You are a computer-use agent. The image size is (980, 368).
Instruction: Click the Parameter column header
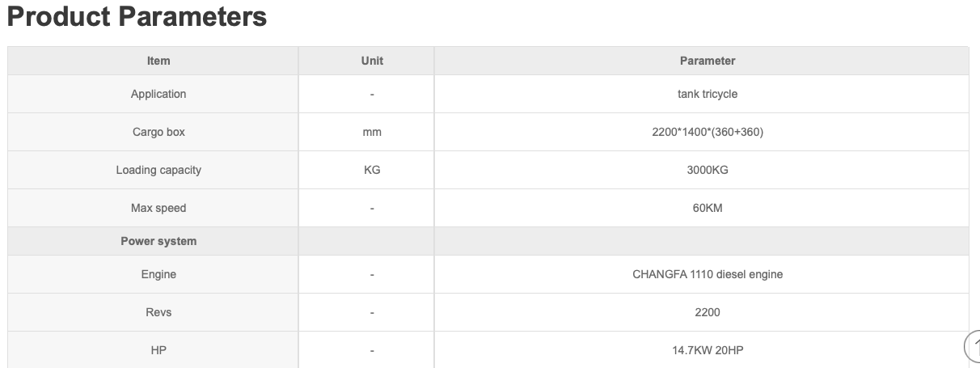[708, 61]
